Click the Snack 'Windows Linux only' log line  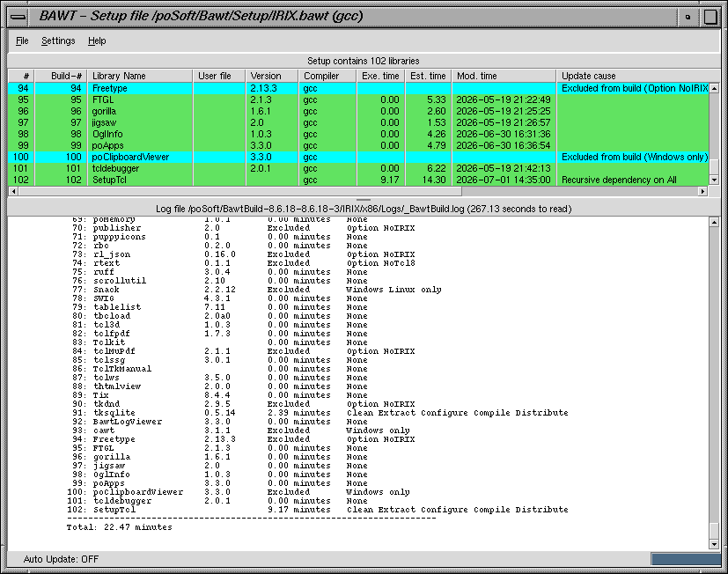click(x=257, y=290)
